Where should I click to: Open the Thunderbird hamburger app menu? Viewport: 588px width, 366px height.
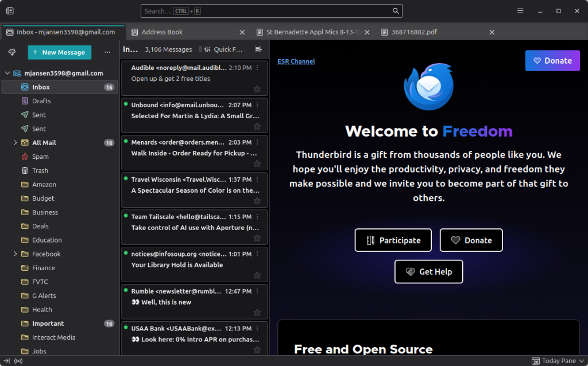(x=520, y=11)
